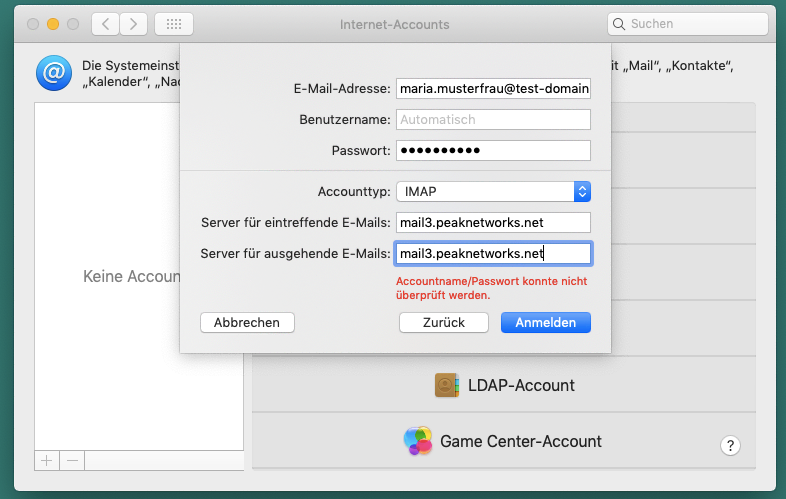Click the LDAP-Account address book icon
This screenshot has width=786, height=499.
point(446,385)
